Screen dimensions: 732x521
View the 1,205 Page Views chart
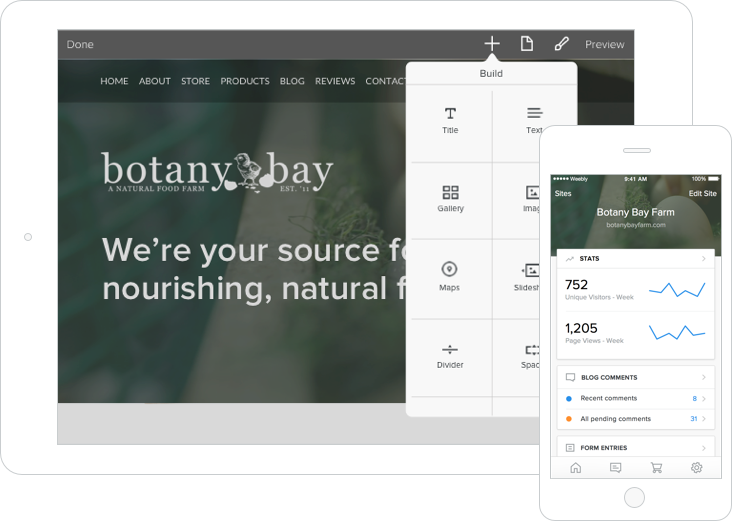click(x=677, y=332)
